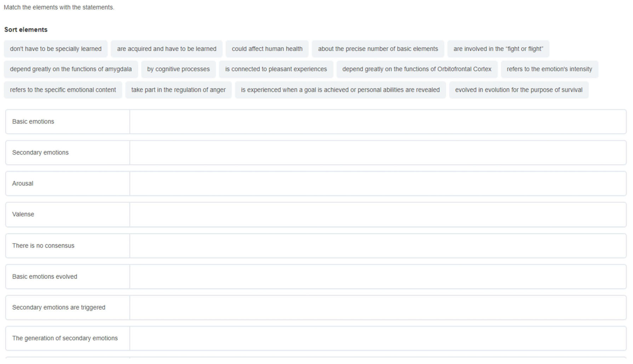Select the "by cognitive processes" chip
This screenshot has height=364, width=633.
coord(178,69)
